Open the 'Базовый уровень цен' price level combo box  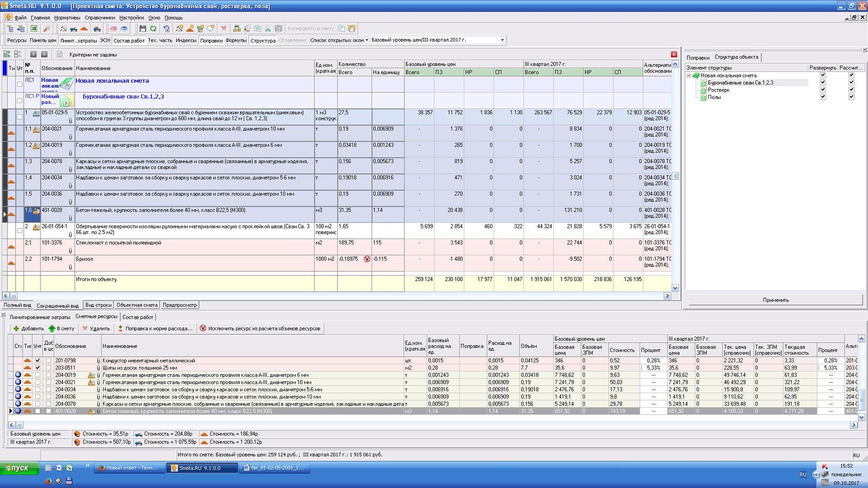point(502,40)
